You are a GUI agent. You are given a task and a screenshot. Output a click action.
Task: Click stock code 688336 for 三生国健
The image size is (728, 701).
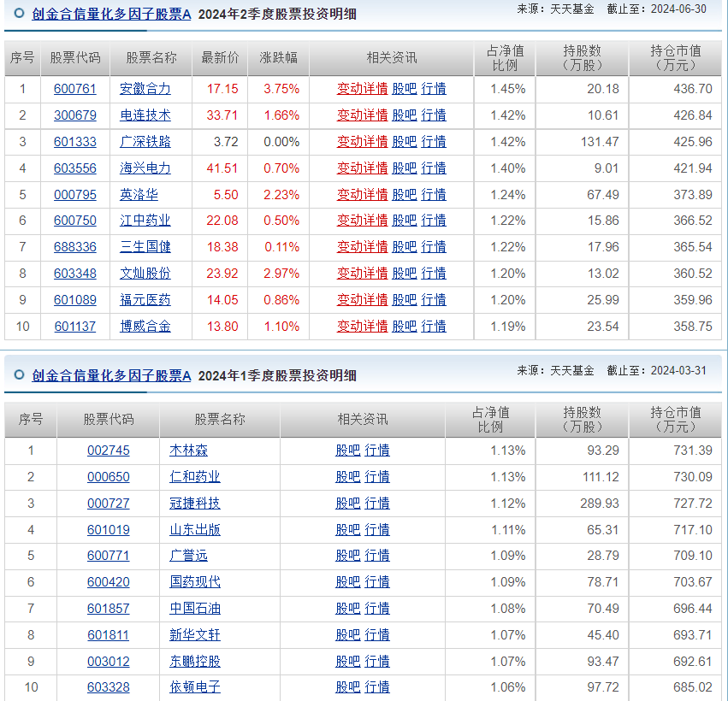click(75, 247)
